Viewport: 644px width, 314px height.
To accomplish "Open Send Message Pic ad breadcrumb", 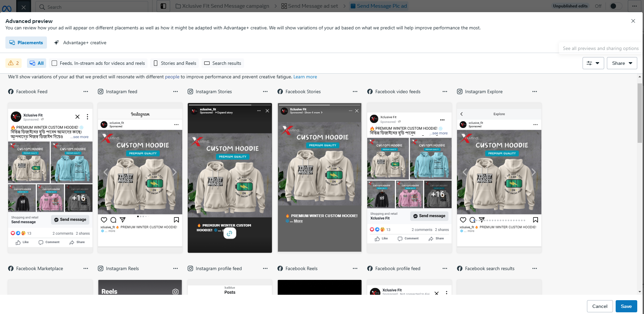I will point(379,6).
